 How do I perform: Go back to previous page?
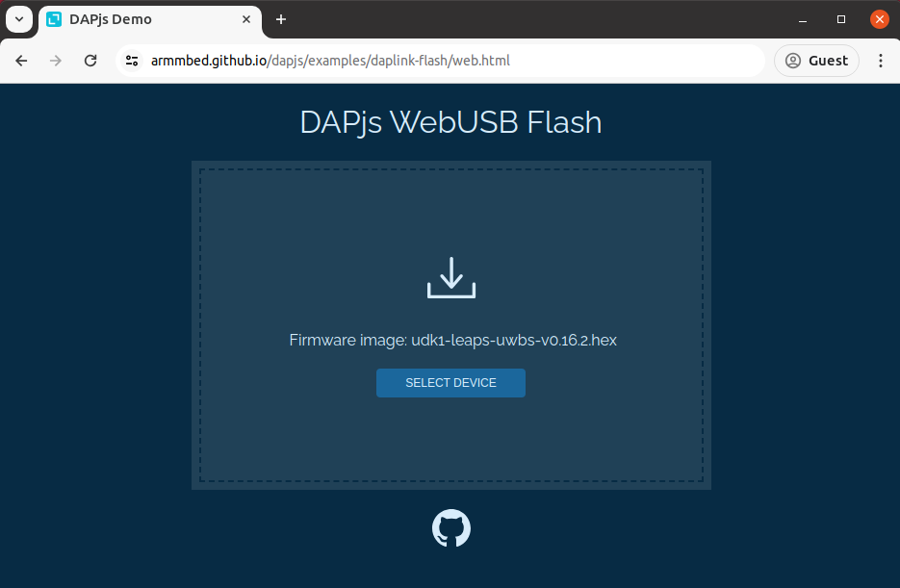(21, 61)
